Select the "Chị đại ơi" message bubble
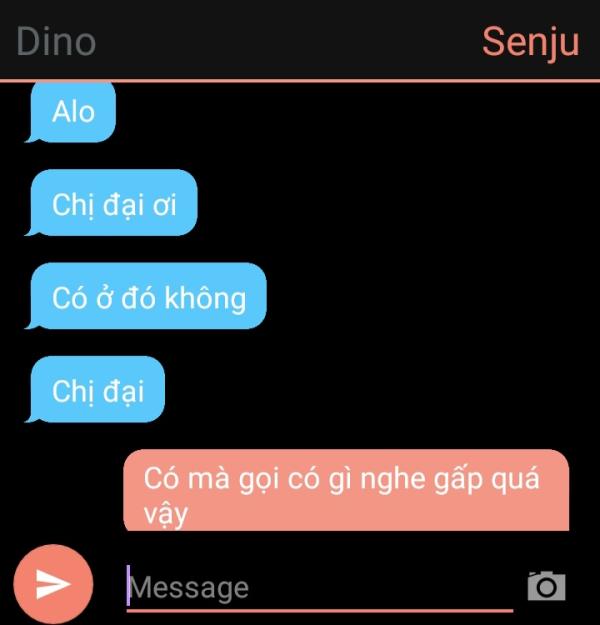Viewport: 600px width, 625px height. [x=114, y=202]
